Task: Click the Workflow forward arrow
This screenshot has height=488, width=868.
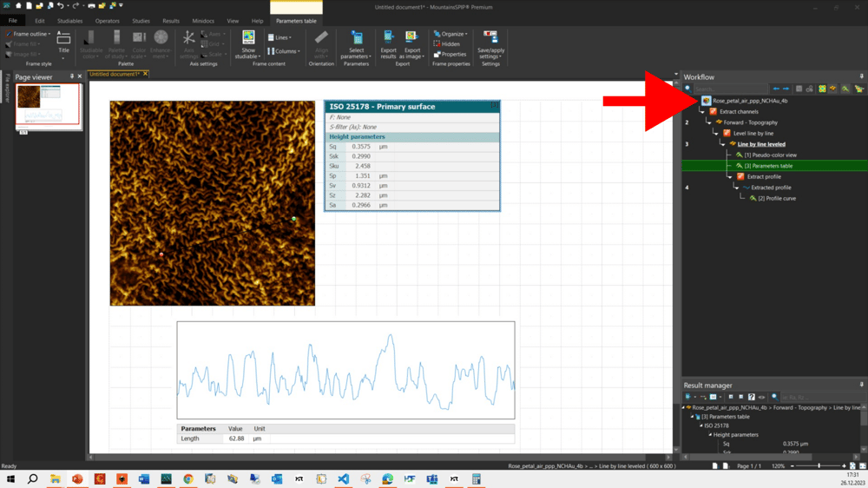Action: [786, 89]
